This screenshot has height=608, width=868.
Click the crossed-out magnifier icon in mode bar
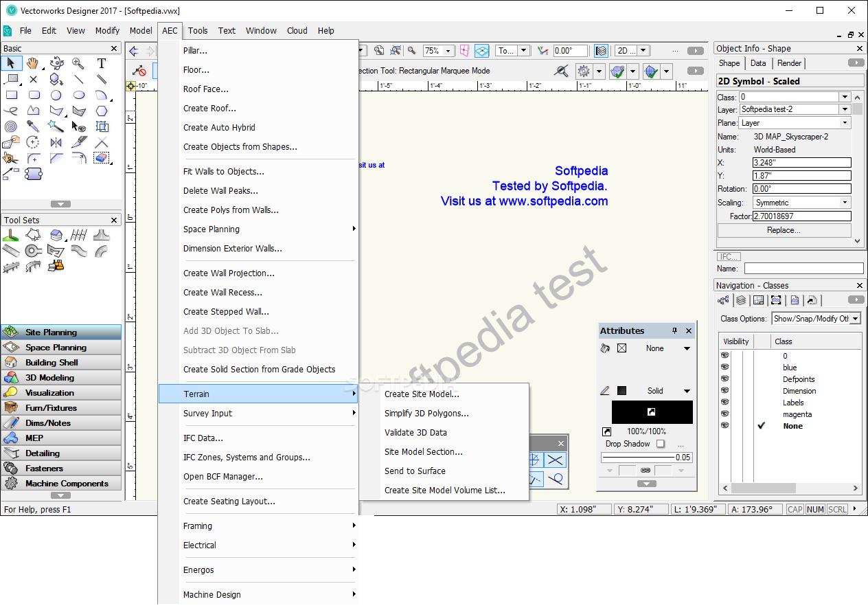(562, 71)
